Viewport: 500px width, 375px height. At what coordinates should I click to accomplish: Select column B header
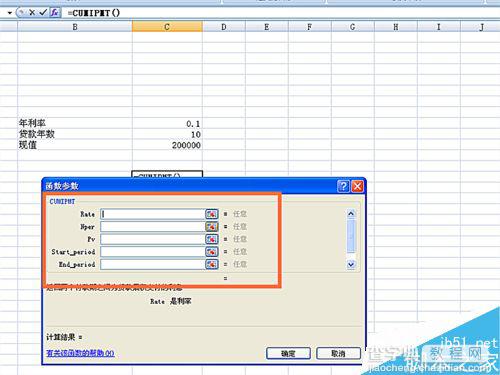coord(75,27)
